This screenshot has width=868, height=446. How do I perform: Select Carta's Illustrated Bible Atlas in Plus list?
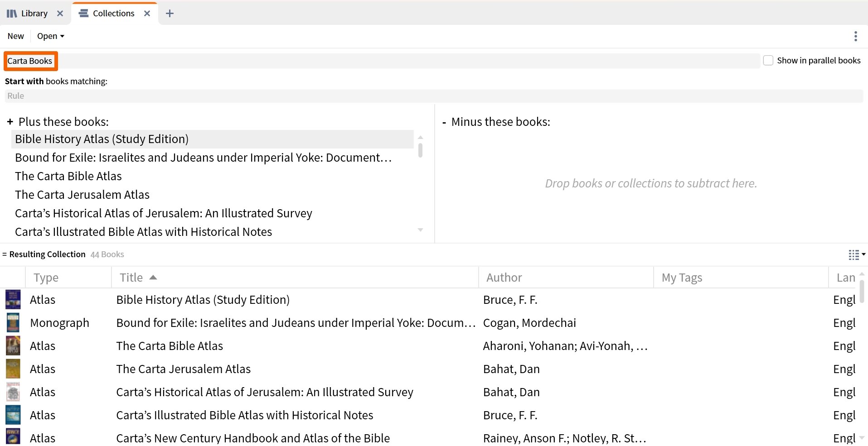212,232
